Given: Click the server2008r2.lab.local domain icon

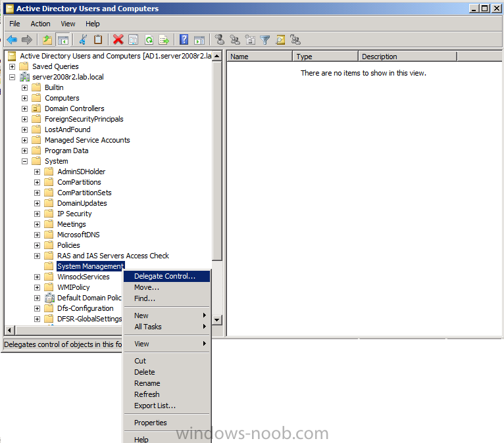Looking at the screenshot, I should (24, 77).
